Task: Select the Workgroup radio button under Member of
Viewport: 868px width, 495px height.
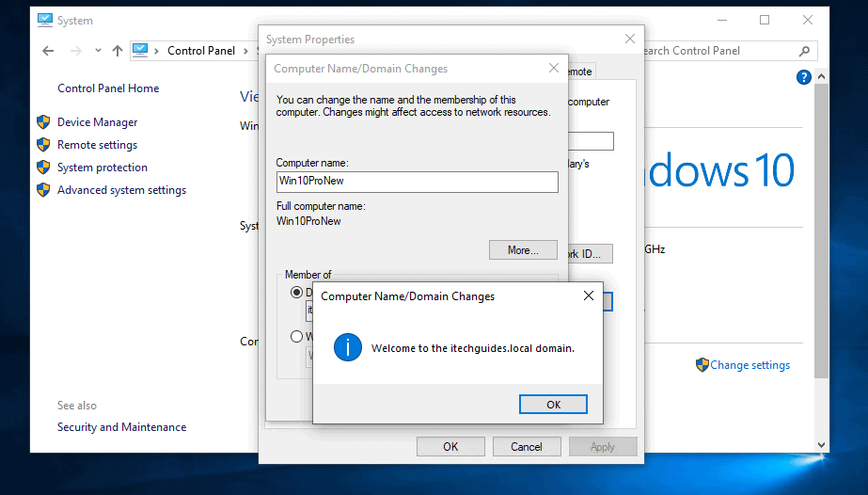Action: click(297, 336)
